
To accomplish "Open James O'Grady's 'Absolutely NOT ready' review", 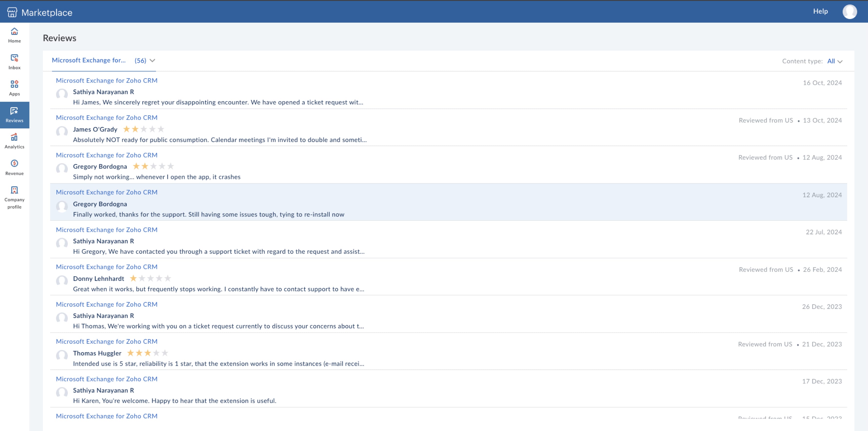I will pyautogui.click(x=220, y=140).
